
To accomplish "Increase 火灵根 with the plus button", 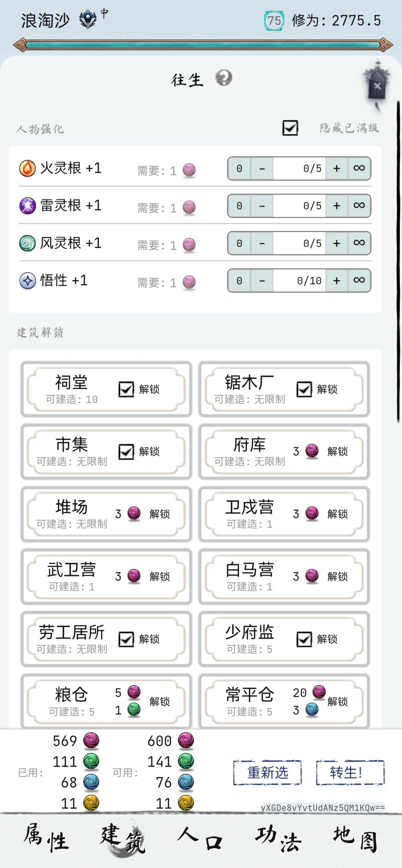I will (x=336, y=169).
